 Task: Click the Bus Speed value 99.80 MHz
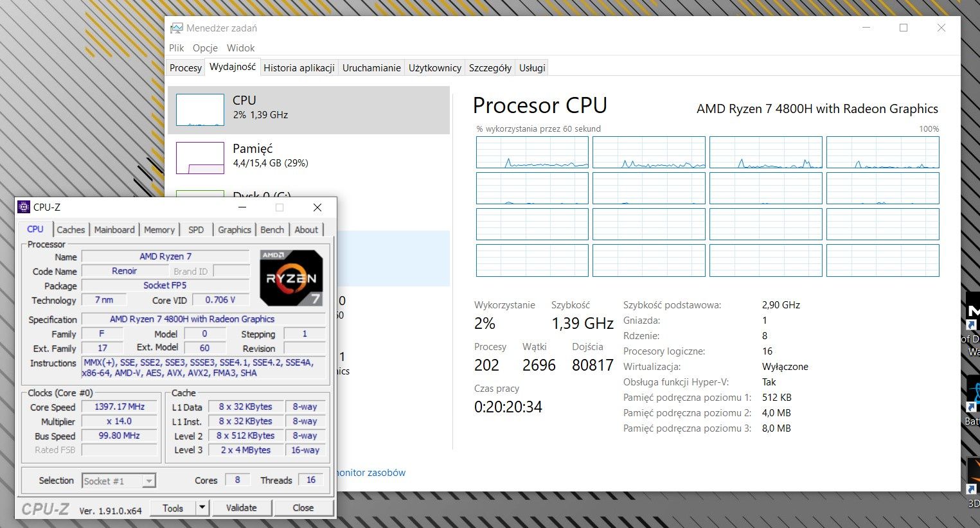(x=120, y=436)
